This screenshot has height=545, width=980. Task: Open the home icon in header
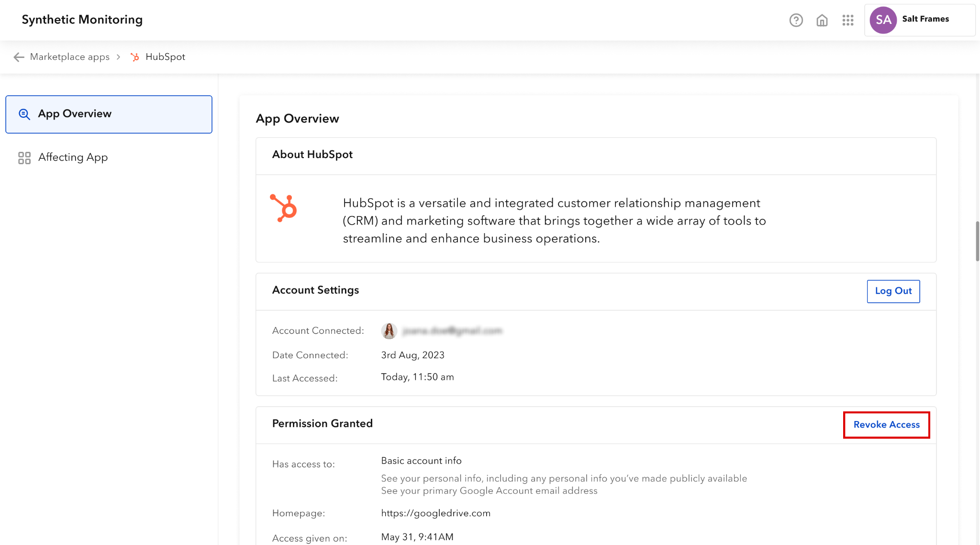822,20
